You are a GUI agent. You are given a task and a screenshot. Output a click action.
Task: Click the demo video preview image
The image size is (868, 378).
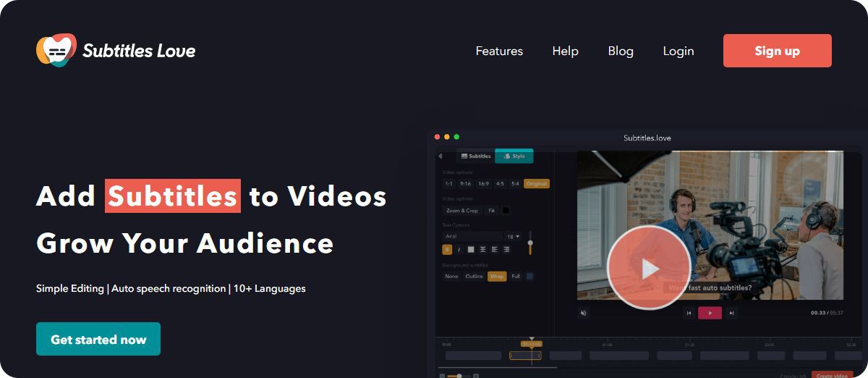(710, 225)
